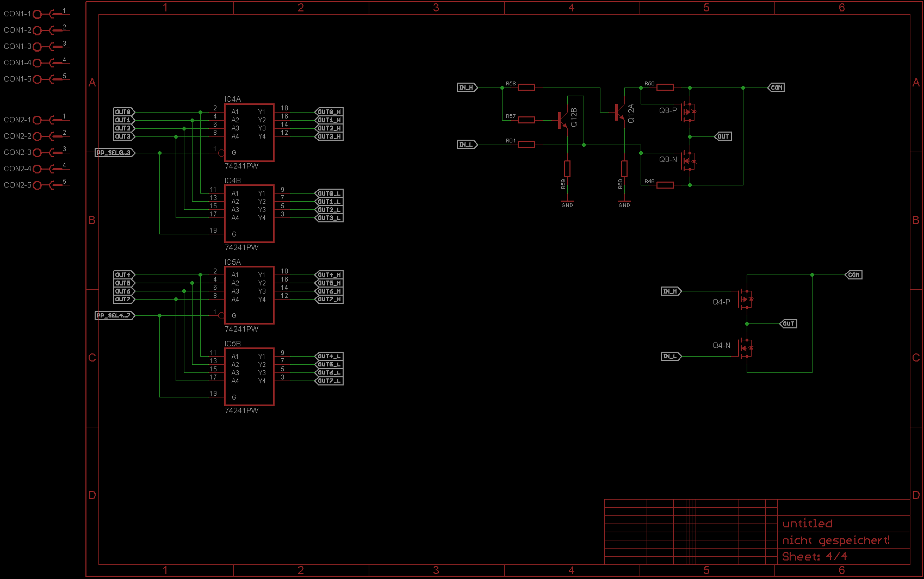The image size is (924, 579).
Task: Select the OUT0_H output net label
Action: coord(329,112)
